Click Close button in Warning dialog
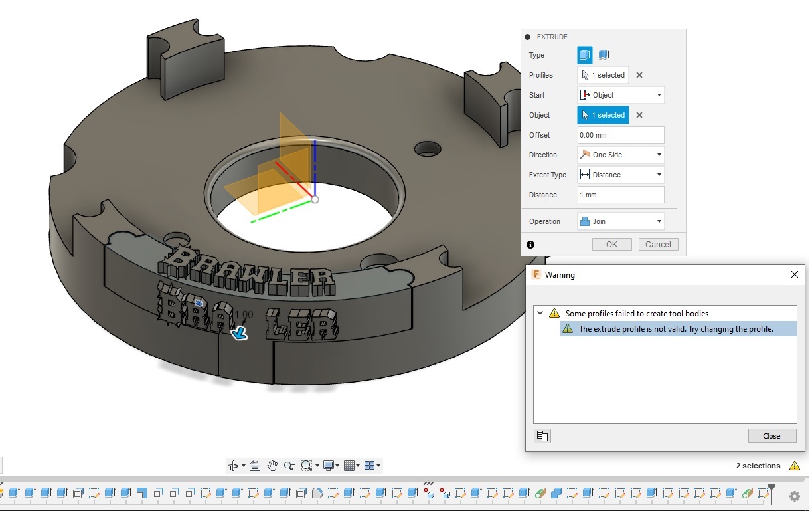This screenshot has width=812, height=511. pyautogui.click(x=771, y=436)
